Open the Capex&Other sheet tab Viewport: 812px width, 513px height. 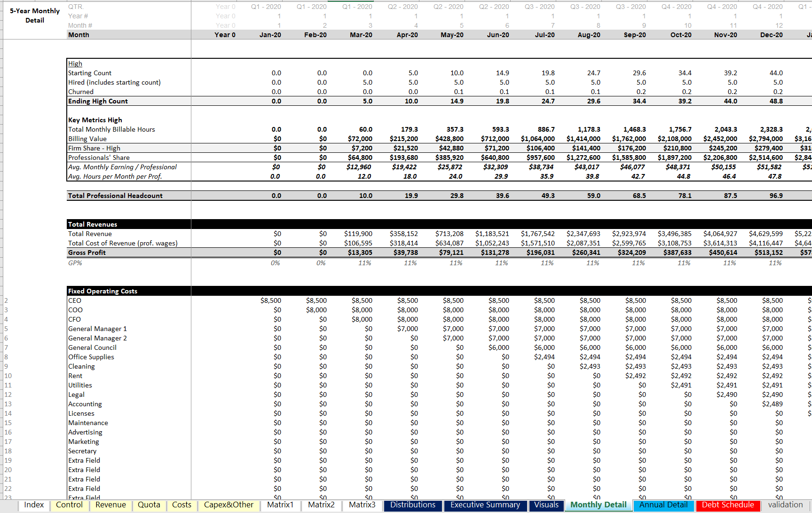[x=229, y=505]
